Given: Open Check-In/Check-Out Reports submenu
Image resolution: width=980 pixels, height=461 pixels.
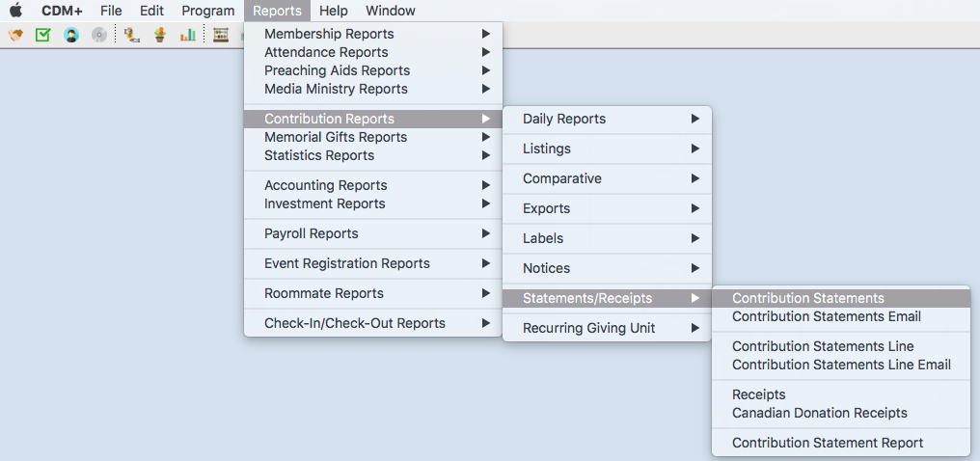Looking at the screenshot, I should point(373,324).
